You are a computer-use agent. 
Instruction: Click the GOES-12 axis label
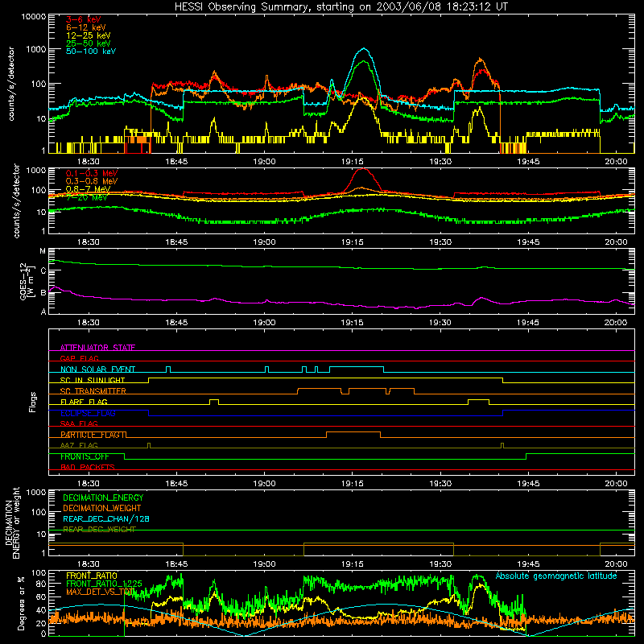click(x=23, y=281)
